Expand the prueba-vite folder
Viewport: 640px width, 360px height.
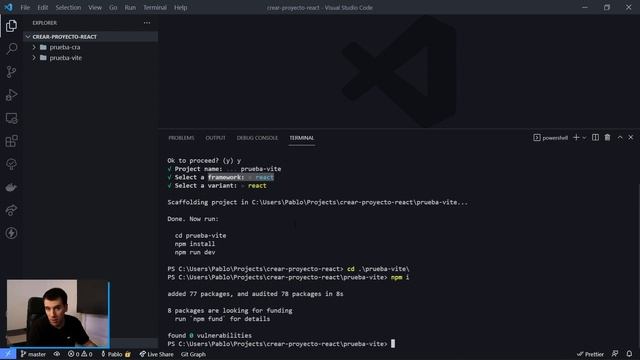point(34,58)
